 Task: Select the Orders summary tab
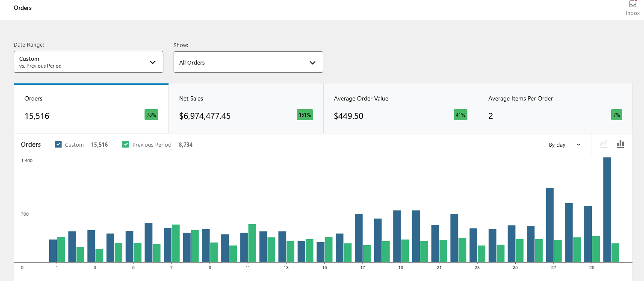tap(91, 108)
